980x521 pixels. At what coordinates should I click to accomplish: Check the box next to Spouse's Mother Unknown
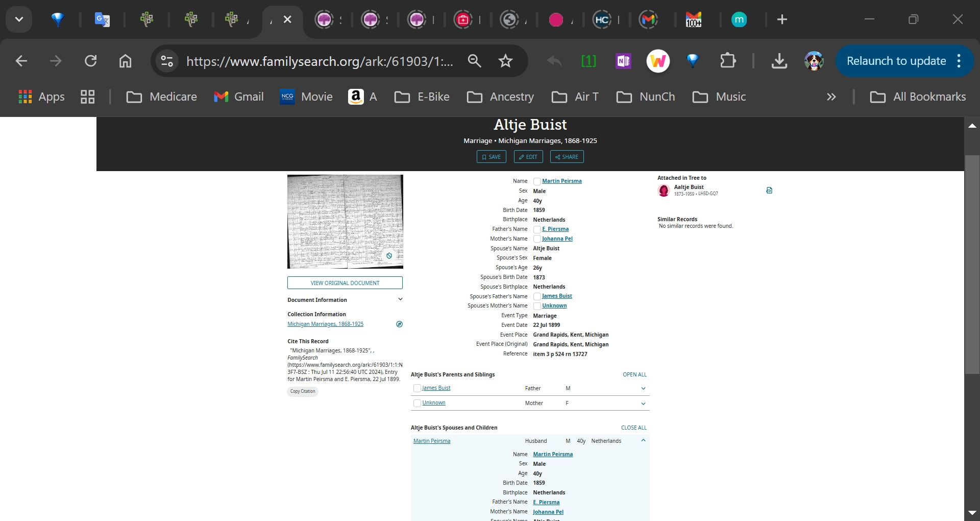coord(537,306)
